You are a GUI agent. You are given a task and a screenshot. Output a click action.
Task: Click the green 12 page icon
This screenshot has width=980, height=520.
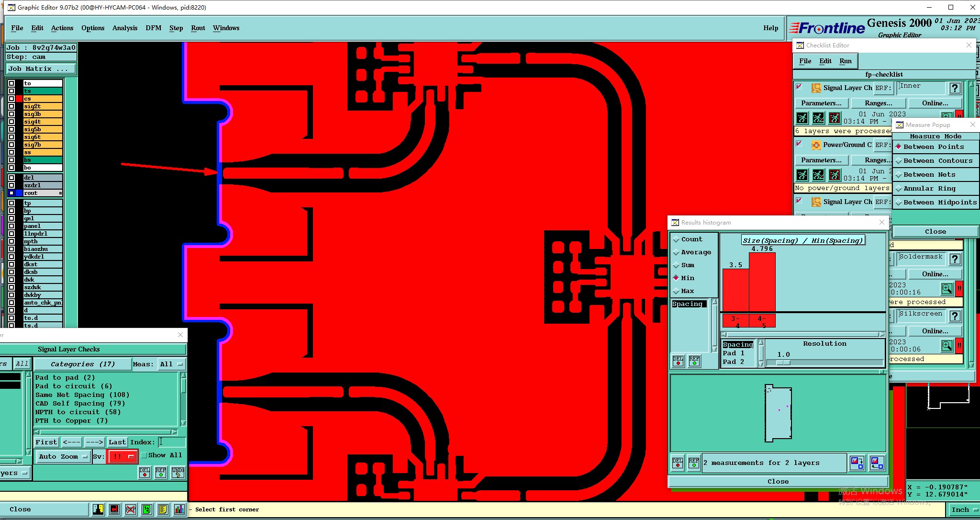coord(147,509)
